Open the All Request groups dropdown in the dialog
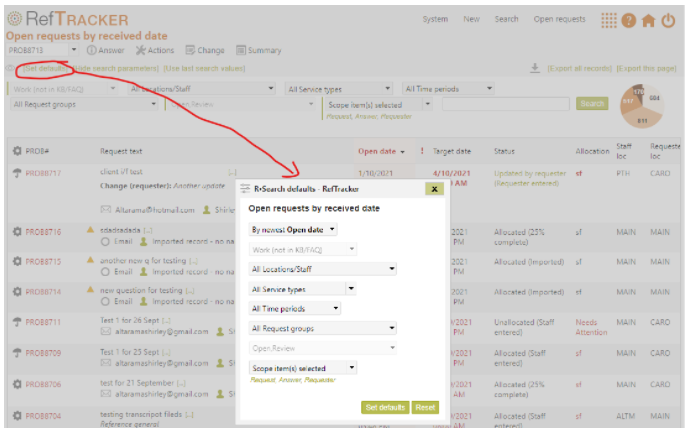The width and height of the screenshot is (693, 437). tap(322, 328)
